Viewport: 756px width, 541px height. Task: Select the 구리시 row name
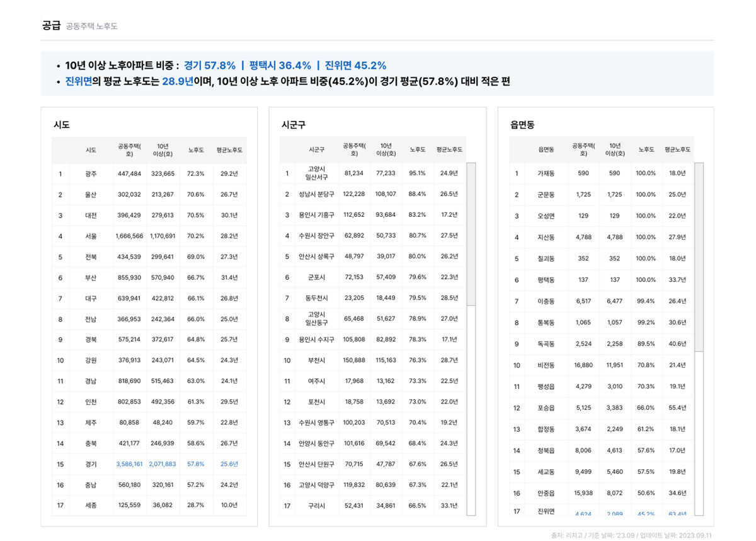[x=317, y=506]
